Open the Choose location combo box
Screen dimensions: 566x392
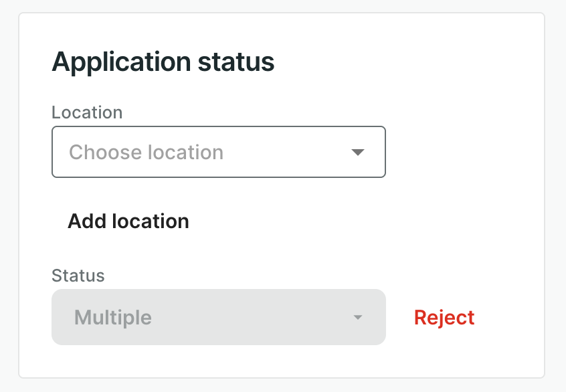[x=218, y=153]
